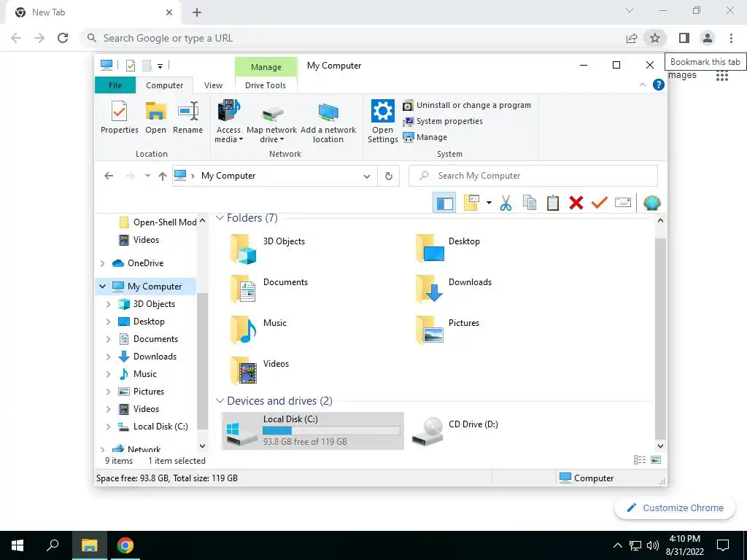Select the Videos folder in main pane

[260, 370]
